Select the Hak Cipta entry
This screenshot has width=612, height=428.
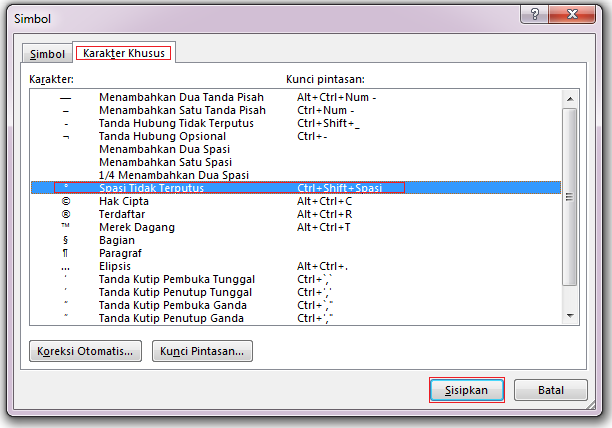click(x=296, y=201)
